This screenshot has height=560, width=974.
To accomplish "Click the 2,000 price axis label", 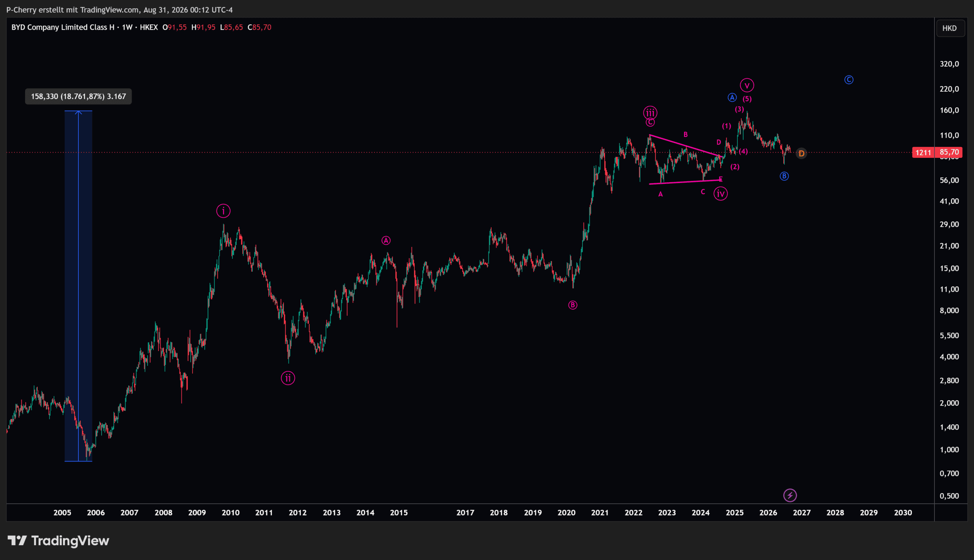I will pyautogui.click(x=949, y=403).
